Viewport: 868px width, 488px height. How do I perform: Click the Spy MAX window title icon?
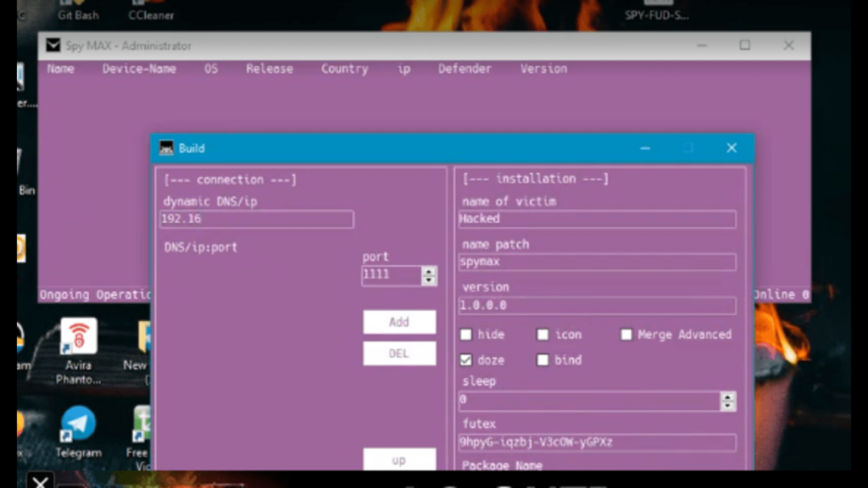53,46
